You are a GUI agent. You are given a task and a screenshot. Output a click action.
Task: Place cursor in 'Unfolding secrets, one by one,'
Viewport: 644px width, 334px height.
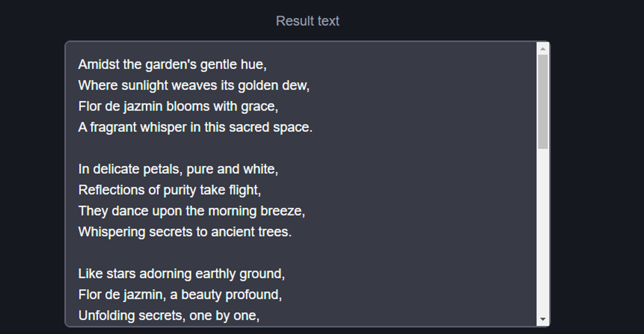click(169, 316)
